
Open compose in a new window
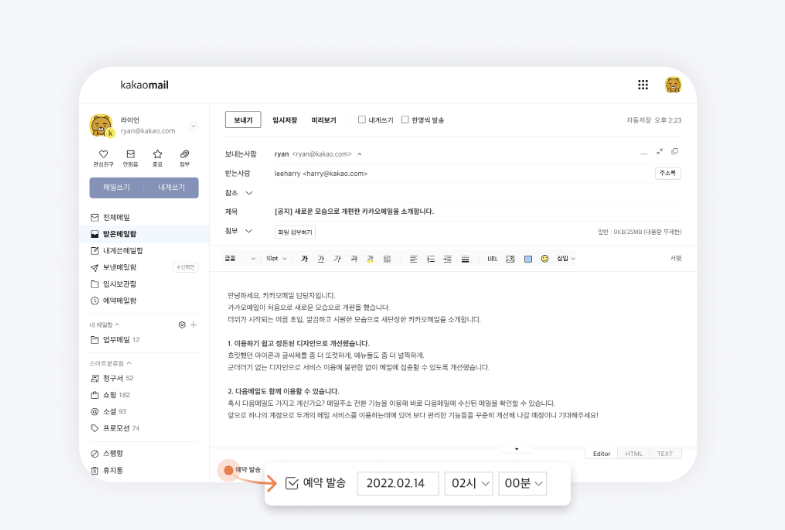[674, 151]
